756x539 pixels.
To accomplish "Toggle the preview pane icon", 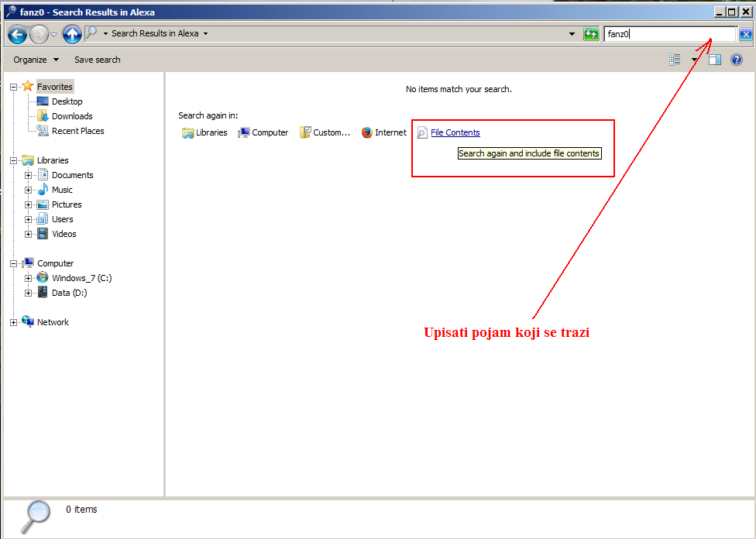I will point(715,60).
